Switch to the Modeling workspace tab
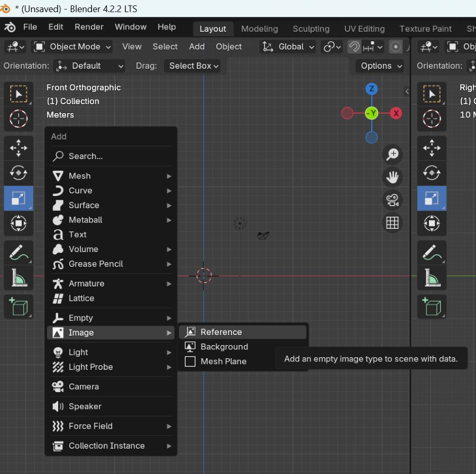The image size is (476, 474). coord(260,29)
